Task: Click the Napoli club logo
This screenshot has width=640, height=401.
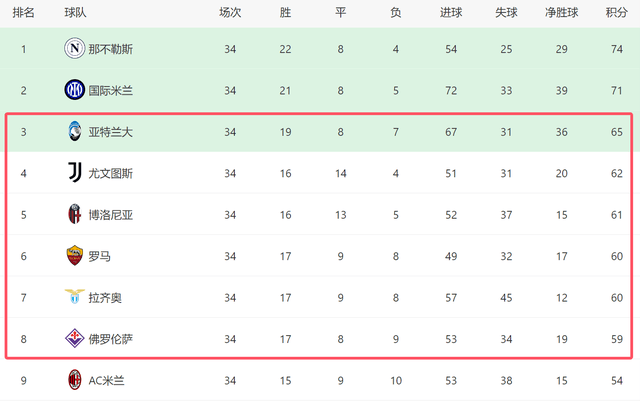Action: pos(74,49)
